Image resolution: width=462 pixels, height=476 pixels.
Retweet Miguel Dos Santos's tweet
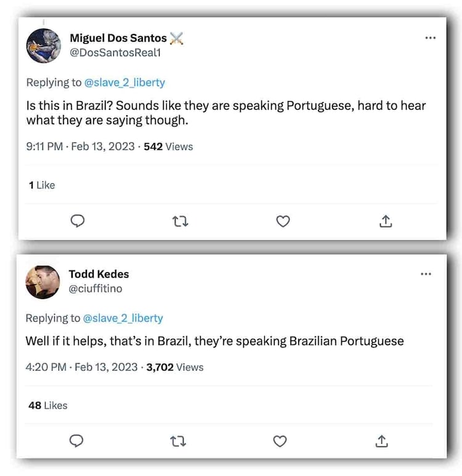(x=180, y=221)
